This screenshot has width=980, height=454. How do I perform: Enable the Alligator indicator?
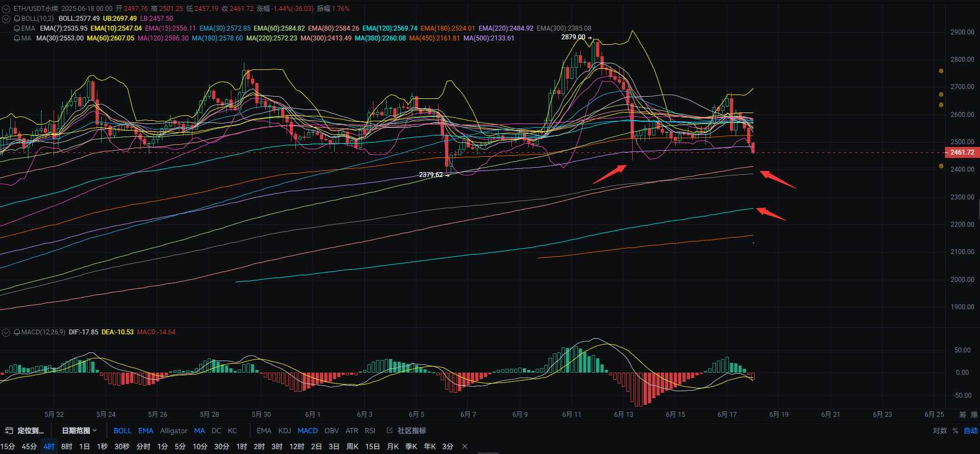[x=174, y=431]
